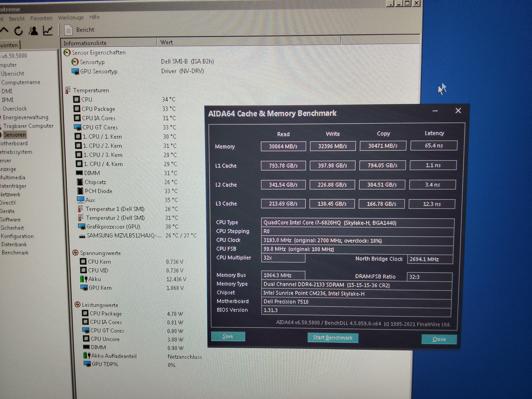Open the user person toolbar icon
The width and height of the screenshot is (532, 399).
pyautogui.click(x=33, y=30)
